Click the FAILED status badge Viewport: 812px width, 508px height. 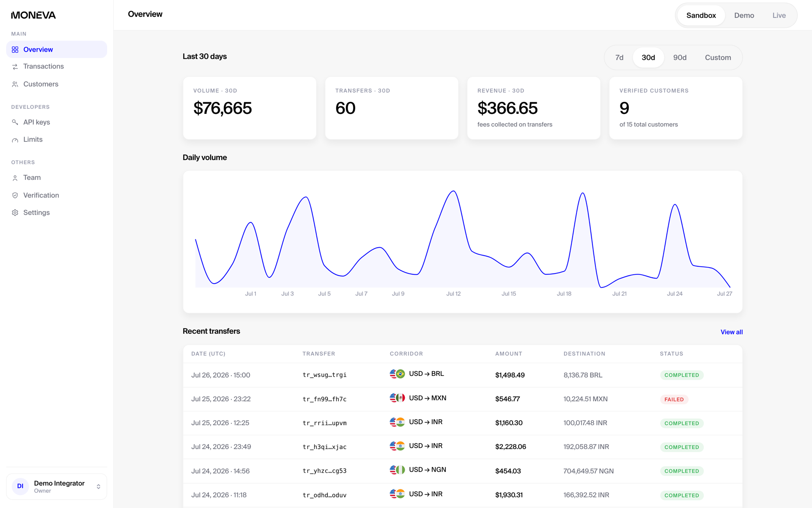click(674, 399)
